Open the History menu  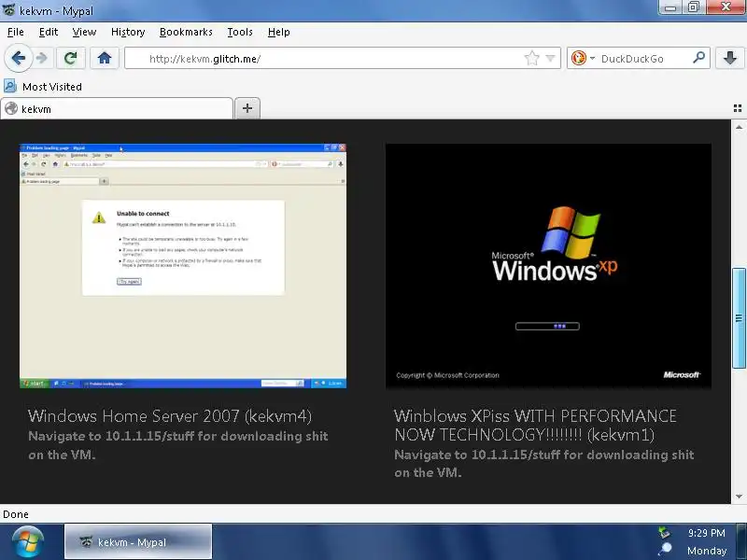128,32
